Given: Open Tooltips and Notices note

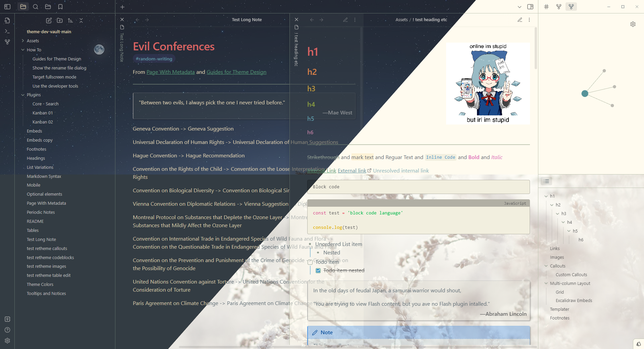Looking at the screenshot, I should pyautogui.click(x=46, y=294).
